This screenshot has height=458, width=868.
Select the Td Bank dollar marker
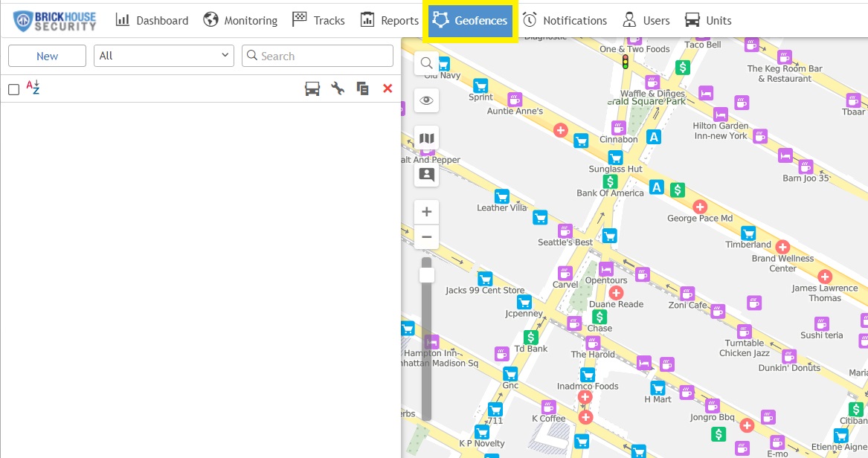[530, 337]
